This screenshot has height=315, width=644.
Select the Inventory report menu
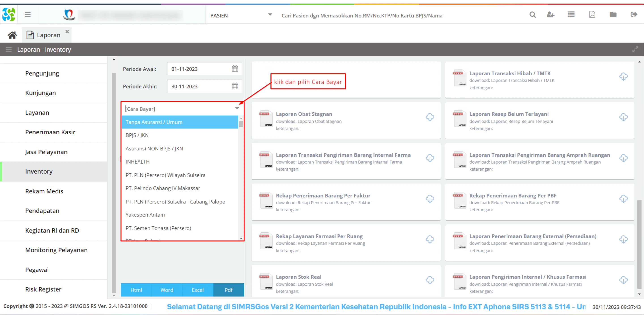click(x=54, y=171)
